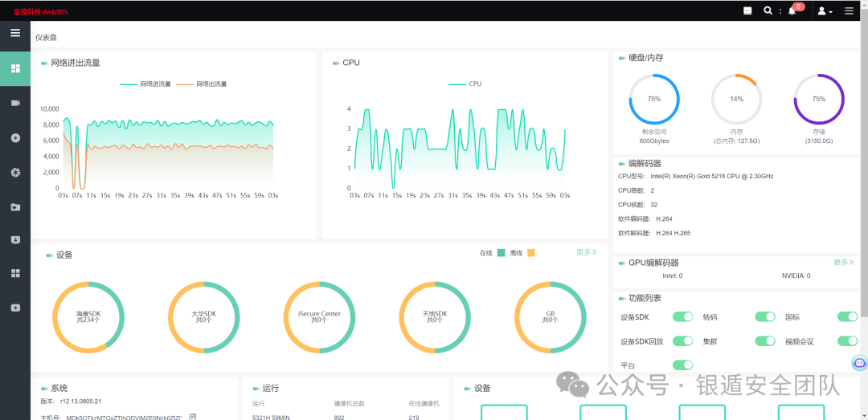Image resolution: width=868 pixels, height=420 pixels.
Task: Click the 海康SDK donut chart
Action: pos(88,317)
